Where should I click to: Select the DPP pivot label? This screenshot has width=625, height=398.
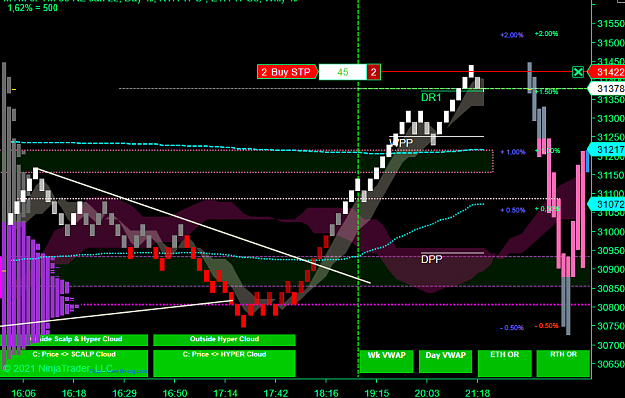(x=432, y=259)
